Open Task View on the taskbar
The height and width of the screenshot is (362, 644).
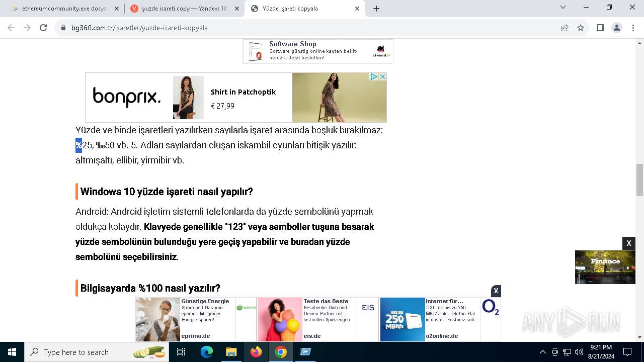tap(182, 352)
